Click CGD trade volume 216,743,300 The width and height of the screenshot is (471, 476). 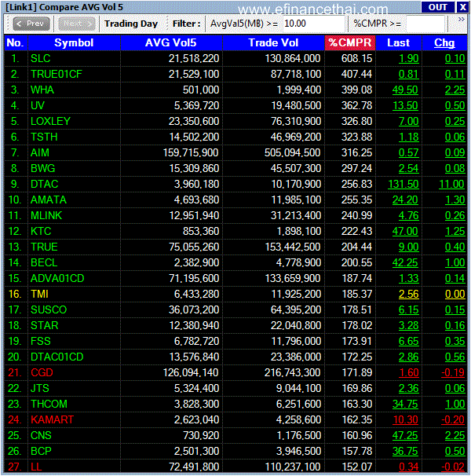[x=292, y=373]
